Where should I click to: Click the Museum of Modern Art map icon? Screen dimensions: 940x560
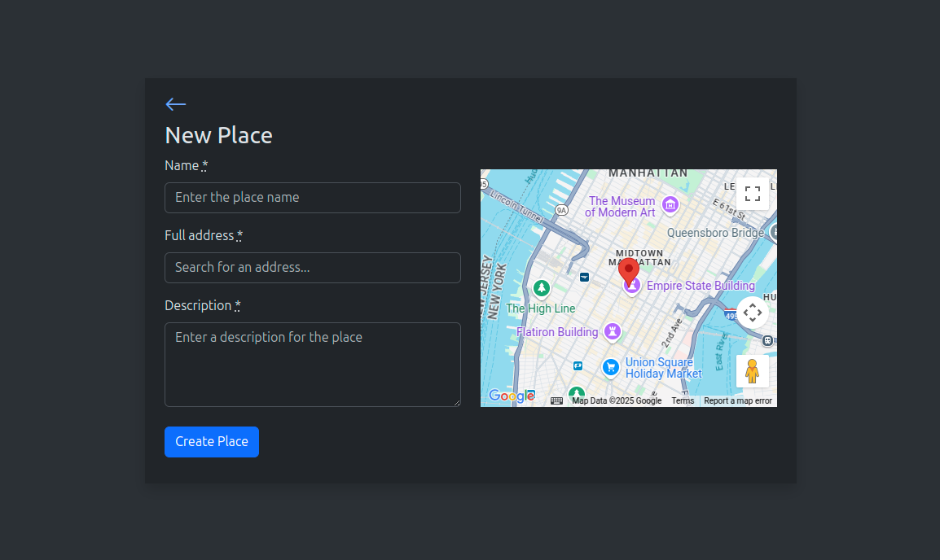point(670,205)
